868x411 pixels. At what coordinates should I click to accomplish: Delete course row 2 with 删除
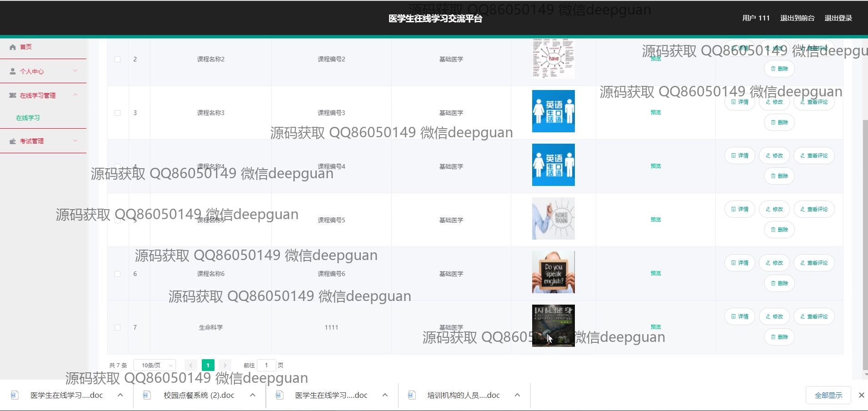(779, 69)
